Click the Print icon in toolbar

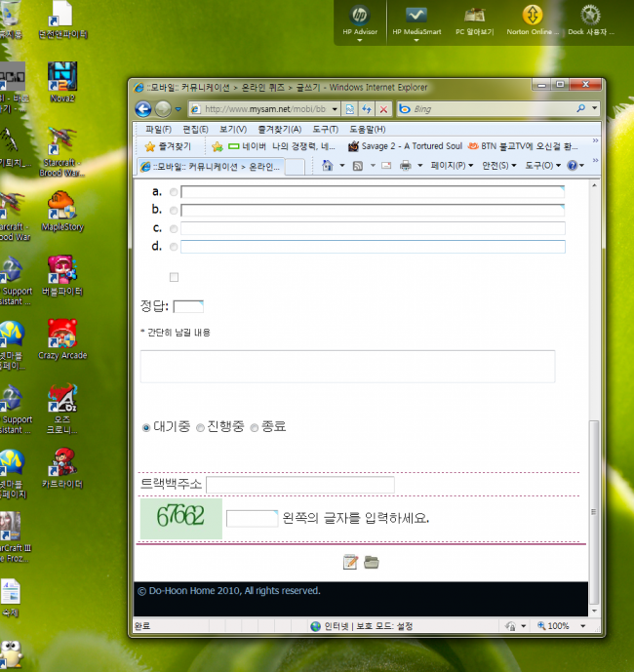coord(405,166)
